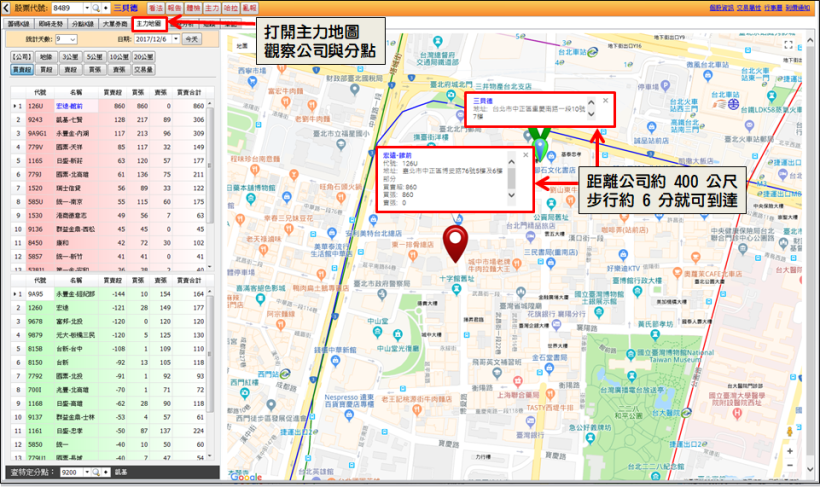Toggle the 【公司】 filter button
This screenshot has height=487, width=820.
(x=22, y=56)
